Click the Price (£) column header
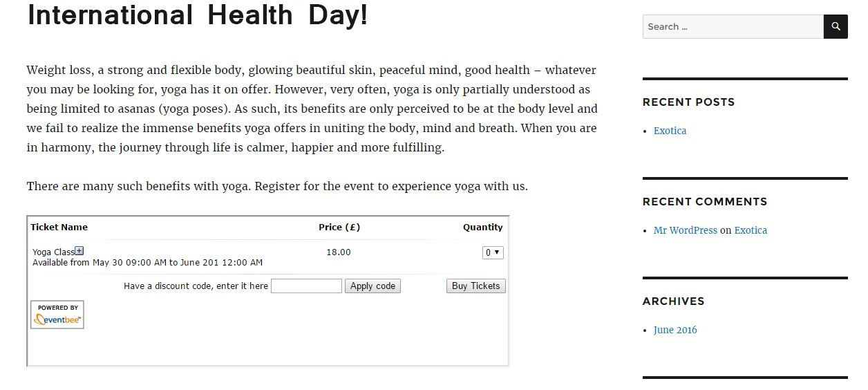The width and height of the screenshot is (868, 390). click(x=339, y=227)
